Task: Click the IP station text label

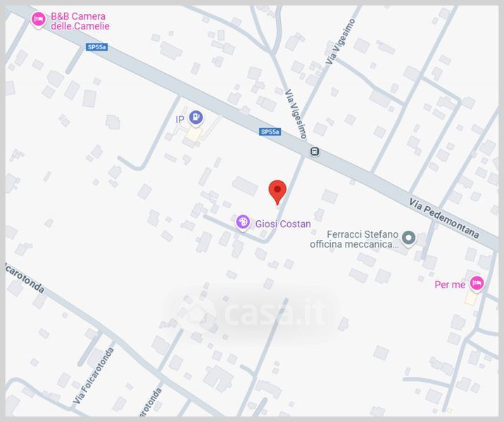Action: click(179, 120)
